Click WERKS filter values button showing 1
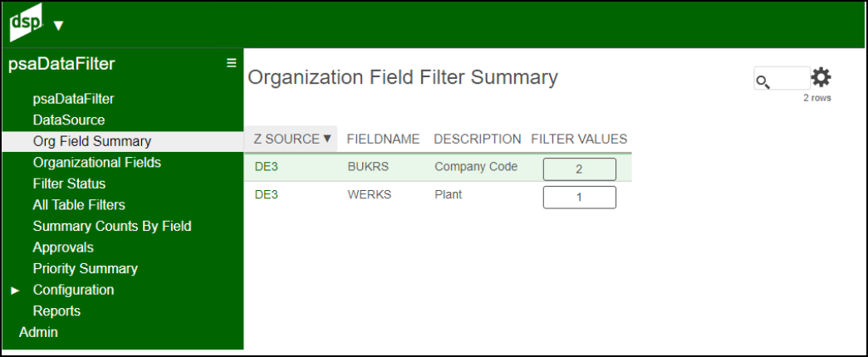 [x=580, y=197]
